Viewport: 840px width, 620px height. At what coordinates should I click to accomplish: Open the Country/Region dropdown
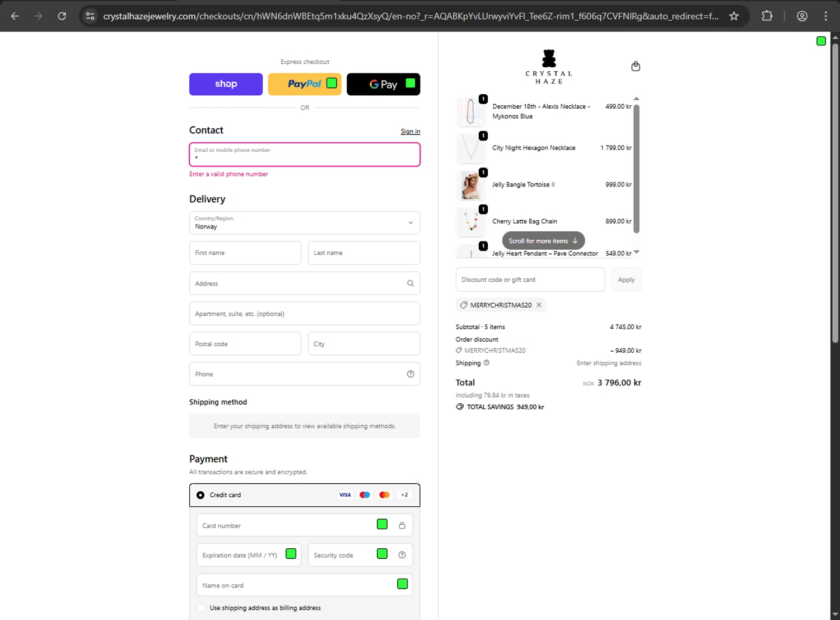click(x=305, y=223)
